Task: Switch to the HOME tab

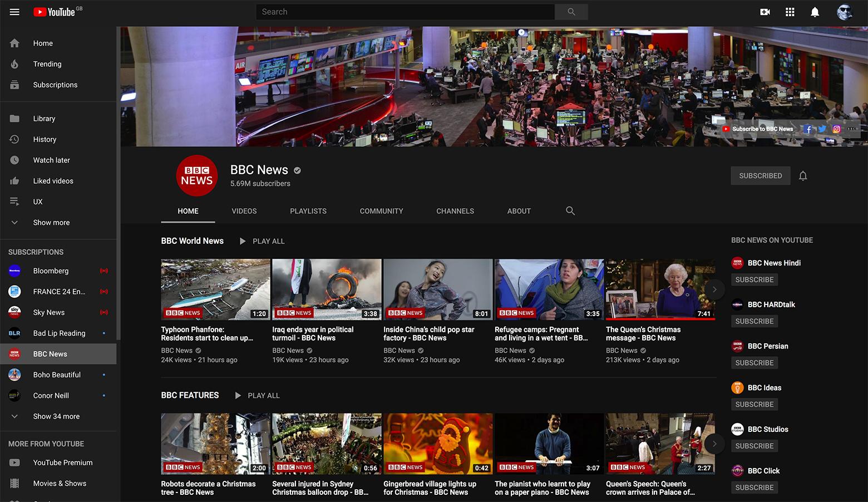Action: pos(188,211)
